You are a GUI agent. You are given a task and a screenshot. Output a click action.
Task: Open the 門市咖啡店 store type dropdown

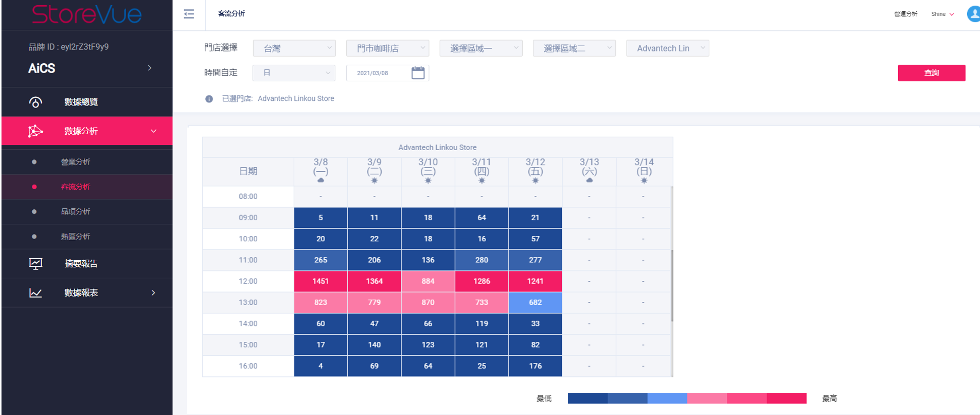(x=388, y=48)
